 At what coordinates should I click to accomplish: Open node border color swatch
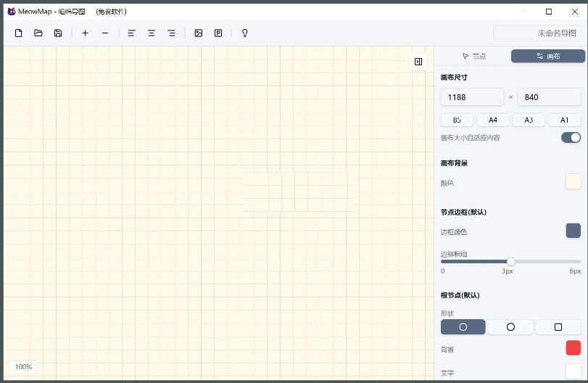[573, 231]
